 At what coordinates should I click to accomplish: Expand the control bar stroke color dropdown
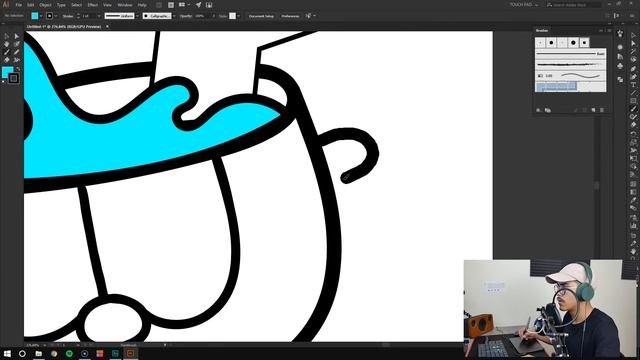(56, 16)
